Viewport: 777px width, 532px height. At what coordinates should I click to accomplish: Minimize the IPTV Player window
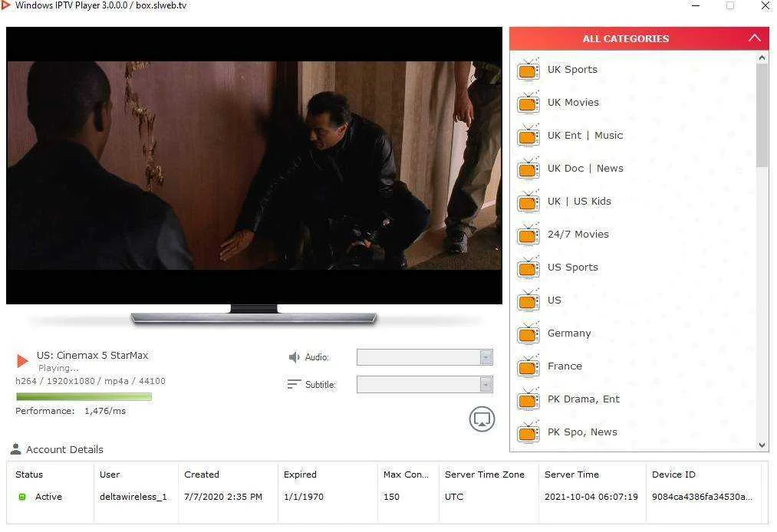point(695,6)
